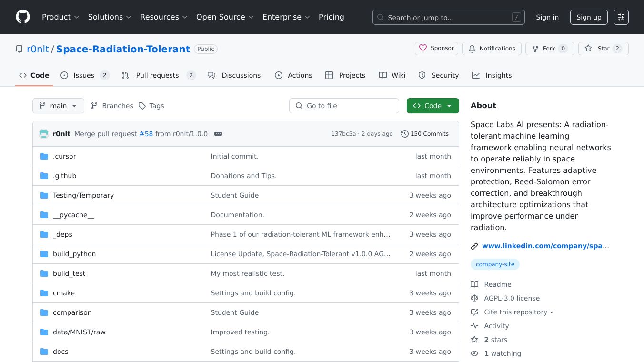Fork the repository
This screenshot has width=644, height=362.
[x=549, y=49]
